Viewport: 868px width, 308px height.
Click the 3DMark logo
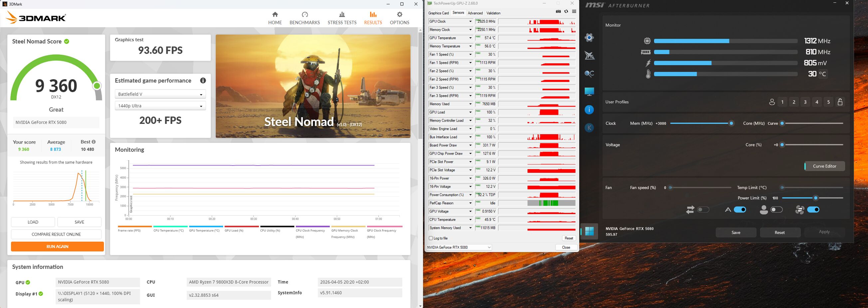pyautogui.click(x=36, y=18)
